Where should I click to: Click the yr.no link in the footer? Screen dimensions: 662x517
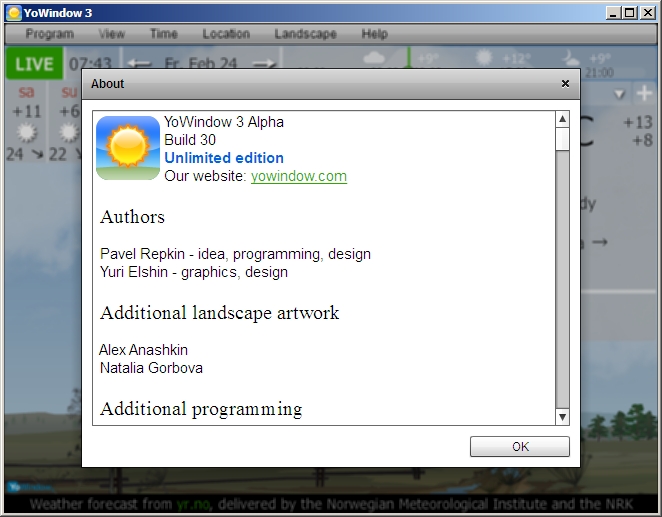point(193,504)
